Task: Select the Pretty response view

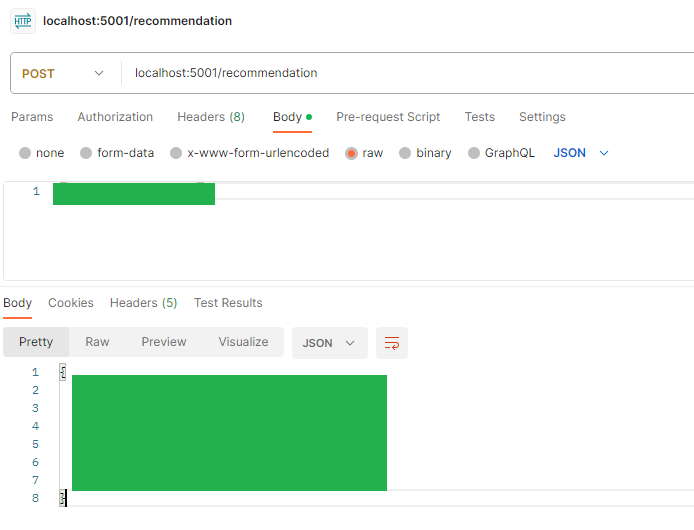Action: (x=36, y=342)
